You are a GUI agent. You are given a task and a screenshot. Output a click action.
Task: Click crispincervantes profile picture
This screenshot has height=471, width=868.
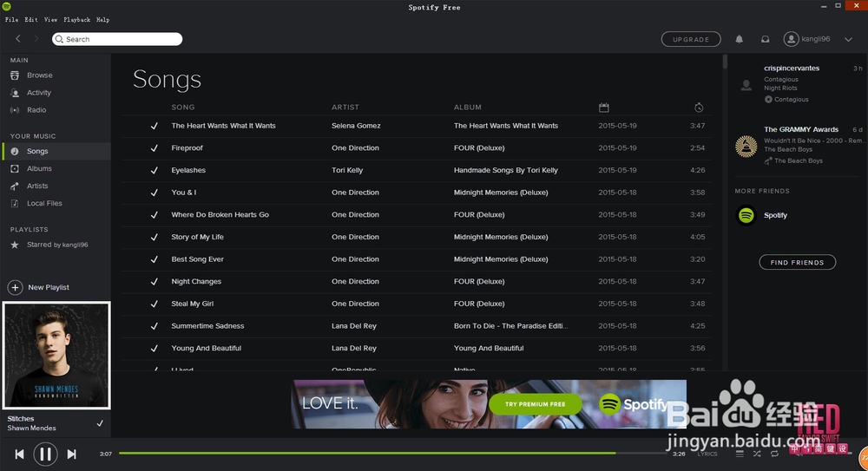[x=746, y=85]
